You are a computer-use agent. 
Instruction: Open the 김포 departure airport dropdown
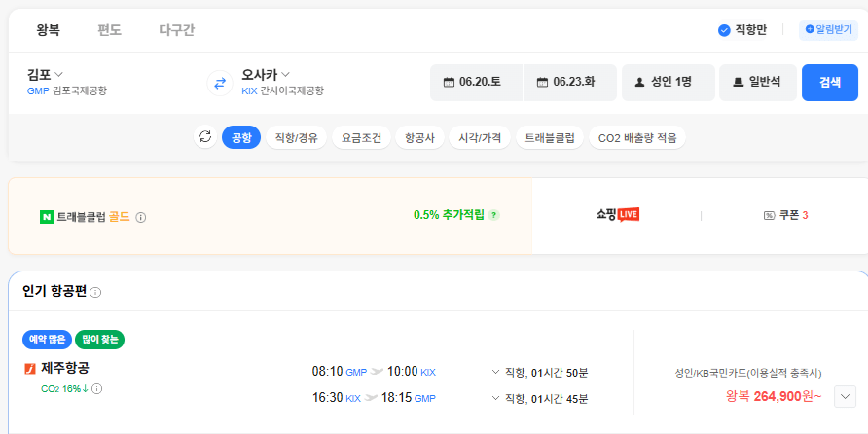coord(45,74)
